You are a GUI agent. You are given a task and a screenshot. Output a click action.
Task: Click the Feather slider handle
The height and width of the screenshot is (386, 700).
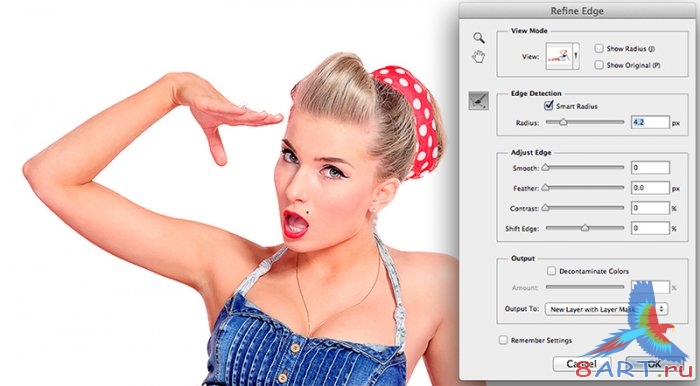coord(545,188)
